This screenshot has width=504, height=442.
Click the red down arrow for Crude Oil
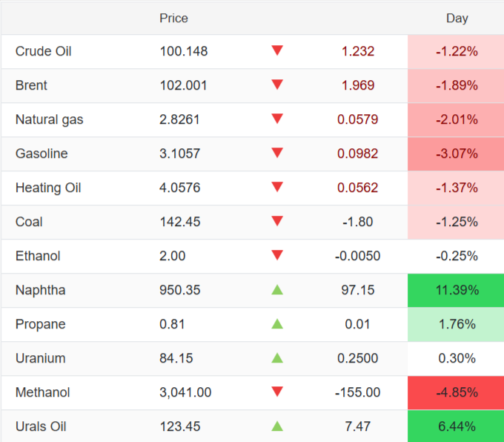(x=277, y=51)
